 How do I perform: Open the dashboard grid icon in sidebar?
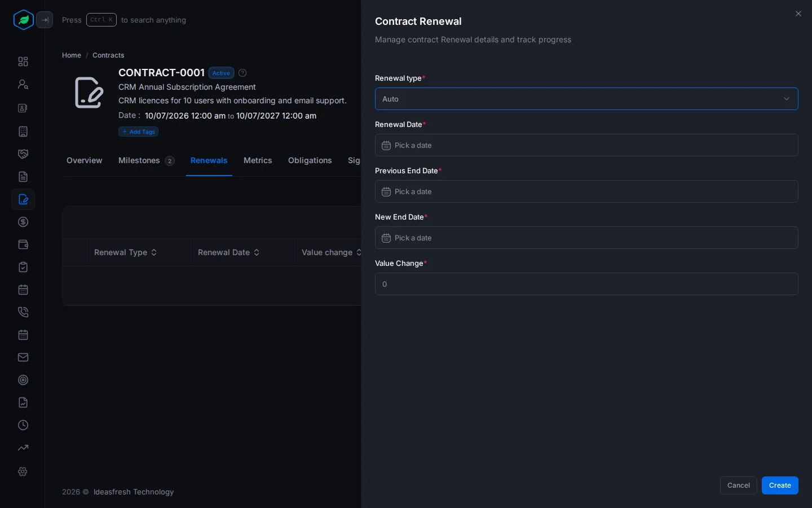click(23, 62)
